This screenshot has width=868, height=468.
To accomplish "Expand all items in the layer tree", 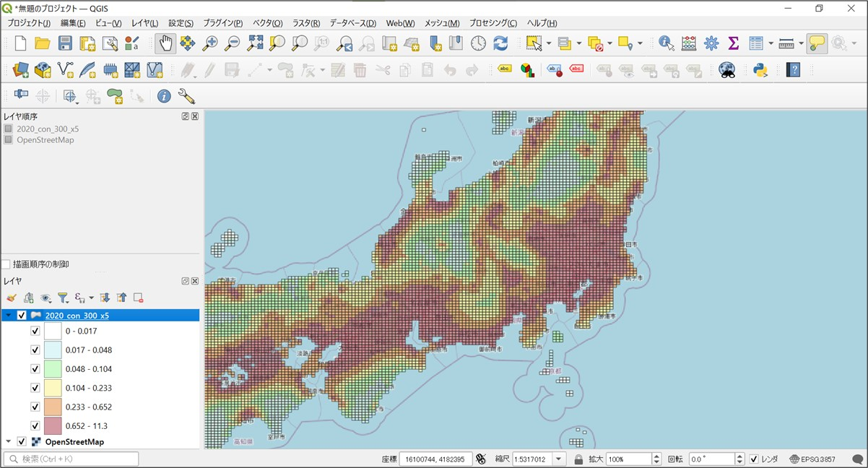I will tap(105, 298).
